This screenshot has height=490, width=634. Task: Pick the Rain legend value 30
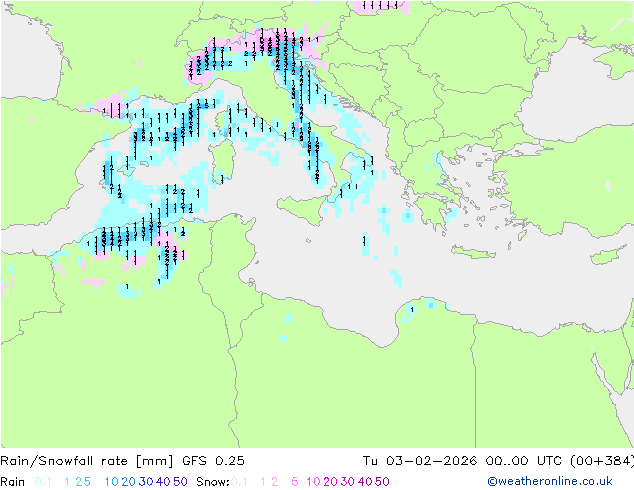(146, 482)
